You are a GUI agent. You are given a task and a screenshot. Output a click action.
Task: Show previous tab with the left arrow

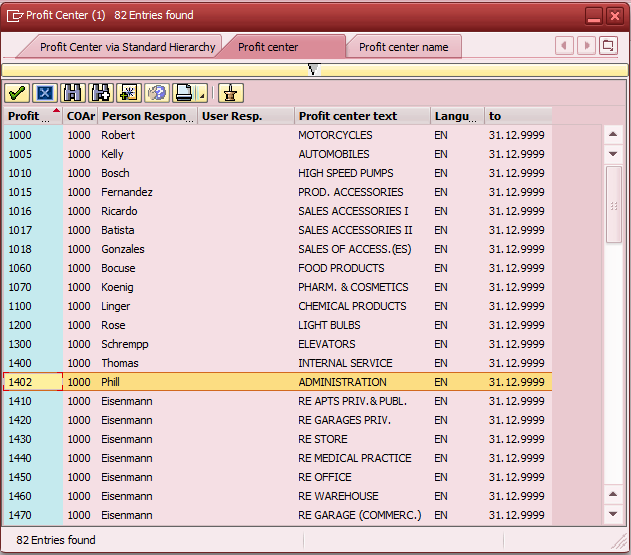click(564, 45)
